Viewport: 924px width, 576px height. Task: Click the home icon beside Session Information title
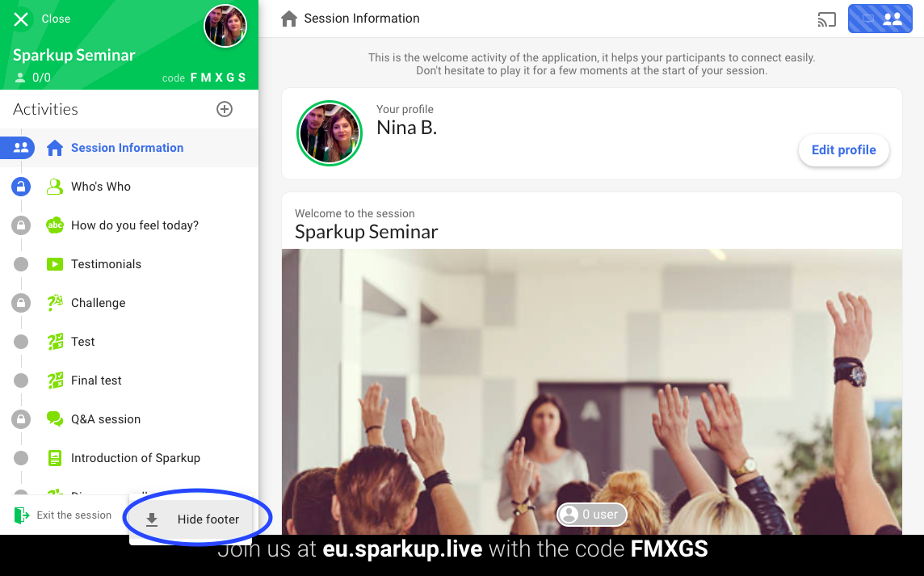tap(289, 19)
